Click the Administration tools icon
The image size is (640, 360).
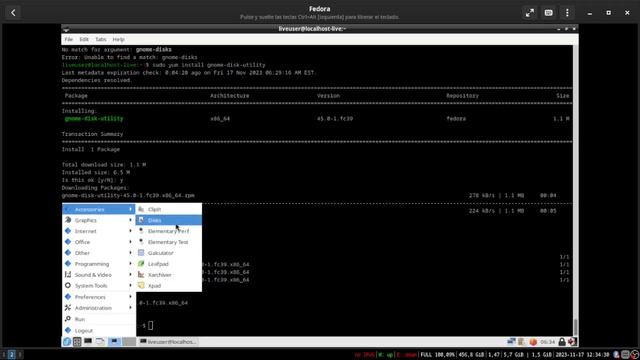pos(68,308)
